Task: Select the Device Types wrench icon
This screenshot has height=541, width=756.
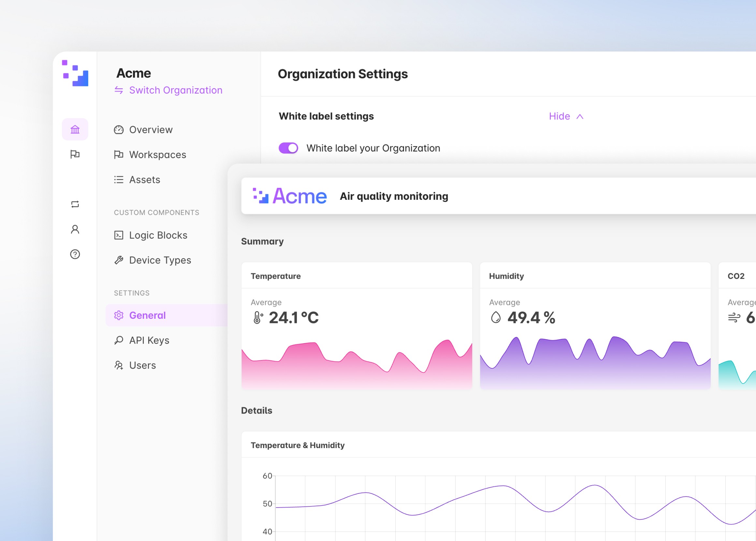Action: tap(119, 260)
